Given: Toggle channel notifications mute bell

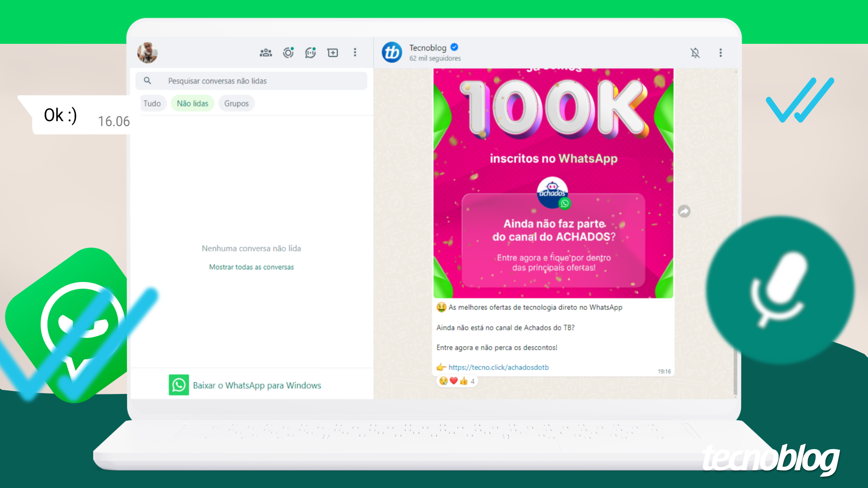Looking at the screenshot, I should coord(695,53).
